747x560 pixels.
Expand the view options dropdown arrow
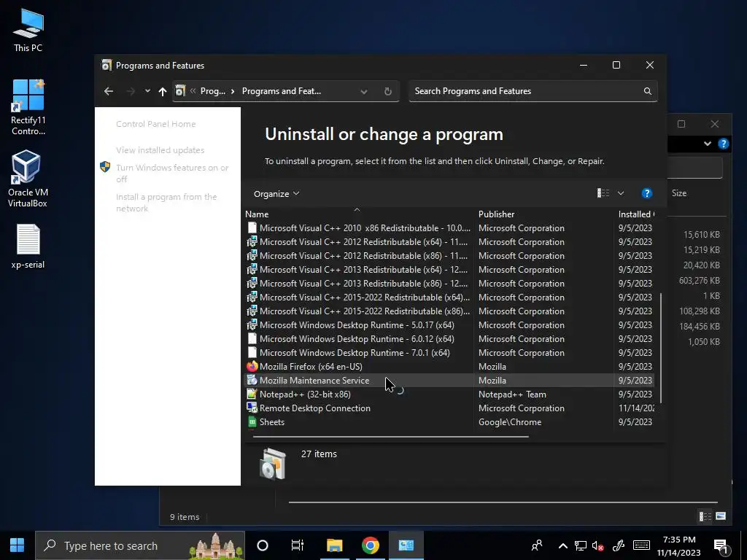click(x=621, y=193)
